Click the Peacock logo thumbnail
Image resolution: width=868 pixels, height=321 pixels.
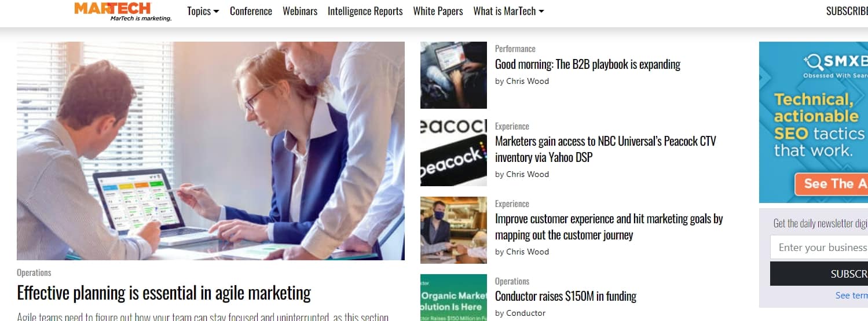(x=453, y=153)
